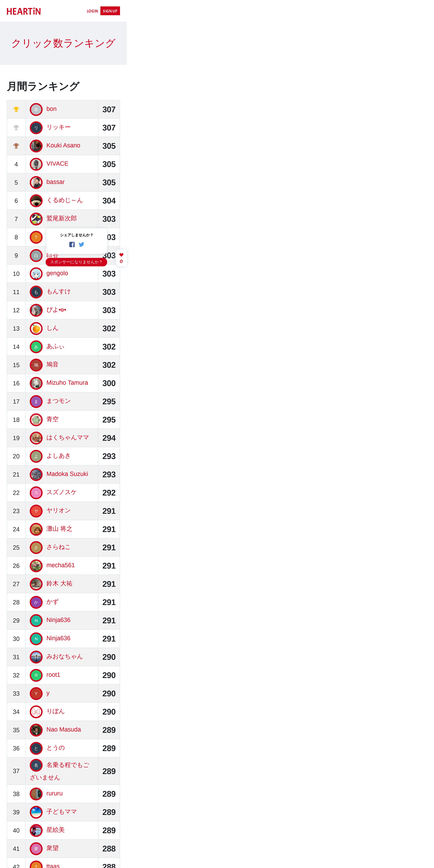This screenshot has height=868, width=434.
Task: Click りぼん's ribbon avatar image
Action: [x=36, y=712]
